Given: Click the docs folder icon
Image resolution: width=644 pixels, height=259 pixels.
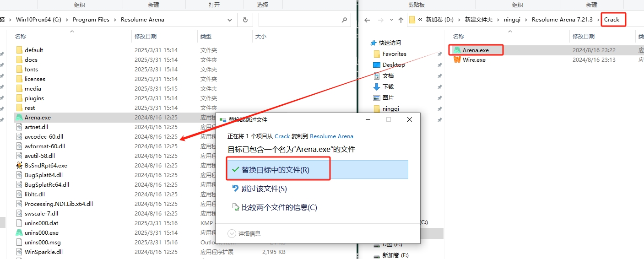Looking at the screenshot, I should pyautogui.click(x=19, y=59).
